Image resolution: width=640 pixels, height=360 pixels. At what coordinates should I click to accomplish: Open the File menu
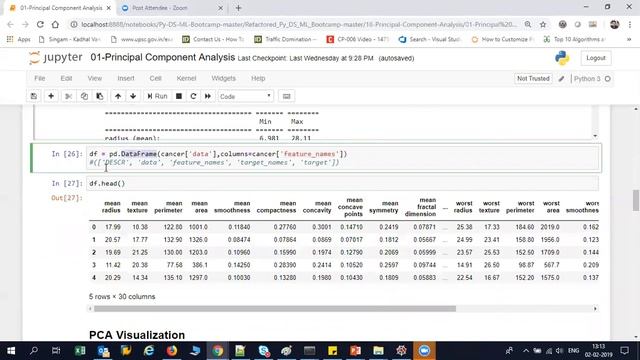pyautogui.click(x=40, y=78)
